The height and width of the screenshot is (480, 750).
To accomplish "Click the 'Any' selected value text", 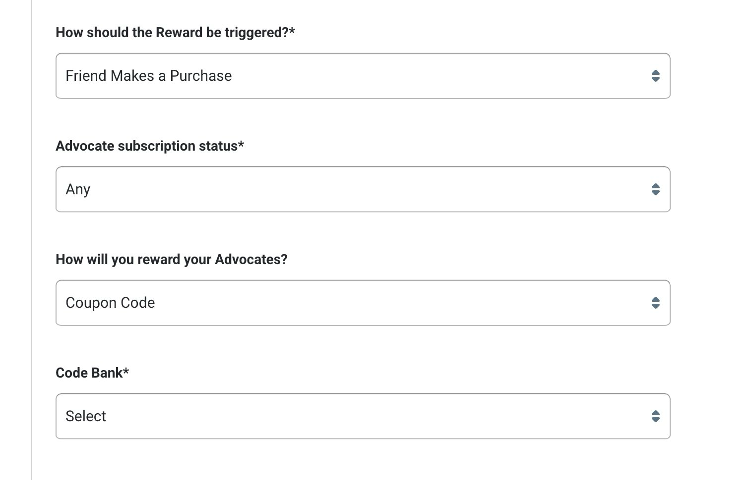I will click(x=78, y=189).
